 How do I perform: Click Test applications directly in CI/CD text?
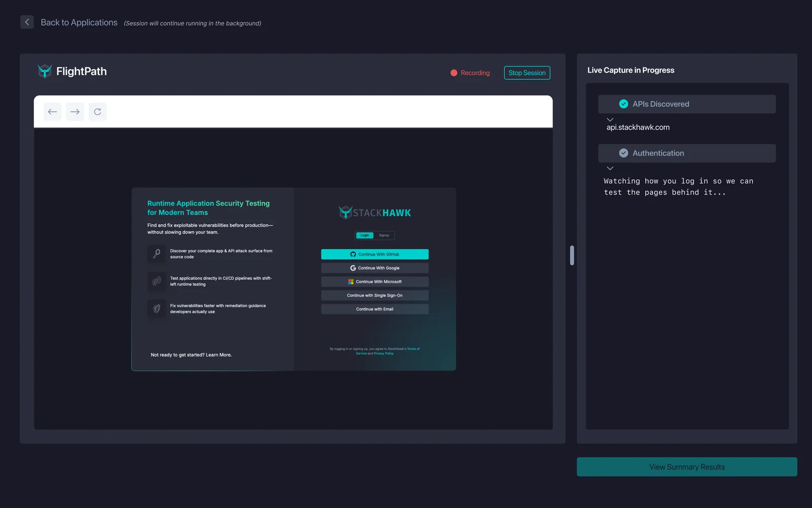pyautogui.click(x=221, y=281)
